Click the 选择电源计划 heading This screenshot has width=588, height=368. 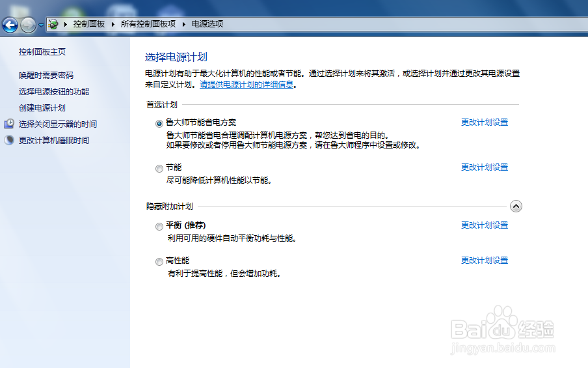pos(176,57)
